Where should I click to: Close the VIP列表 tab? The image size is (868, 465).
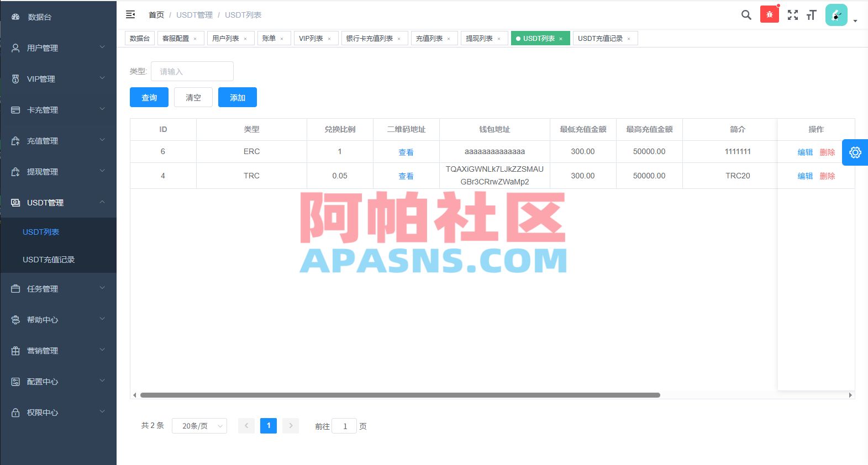329,39
